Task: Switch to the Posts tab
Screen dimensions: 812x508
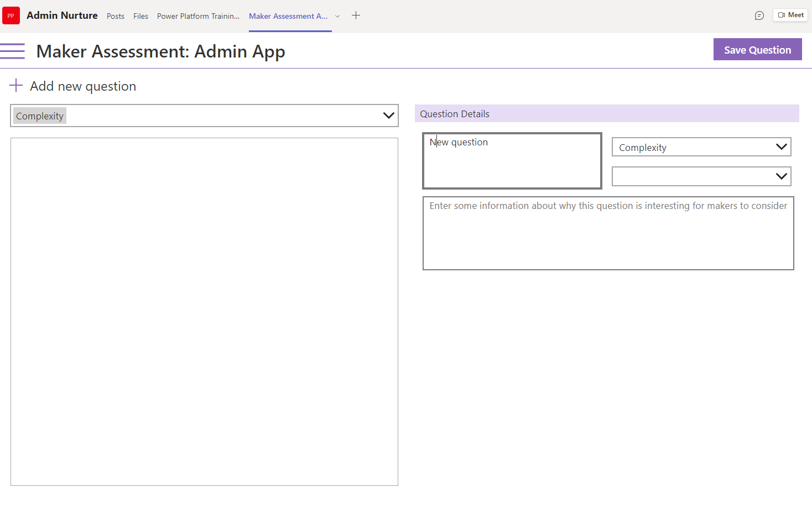Action: pos(115,16)
